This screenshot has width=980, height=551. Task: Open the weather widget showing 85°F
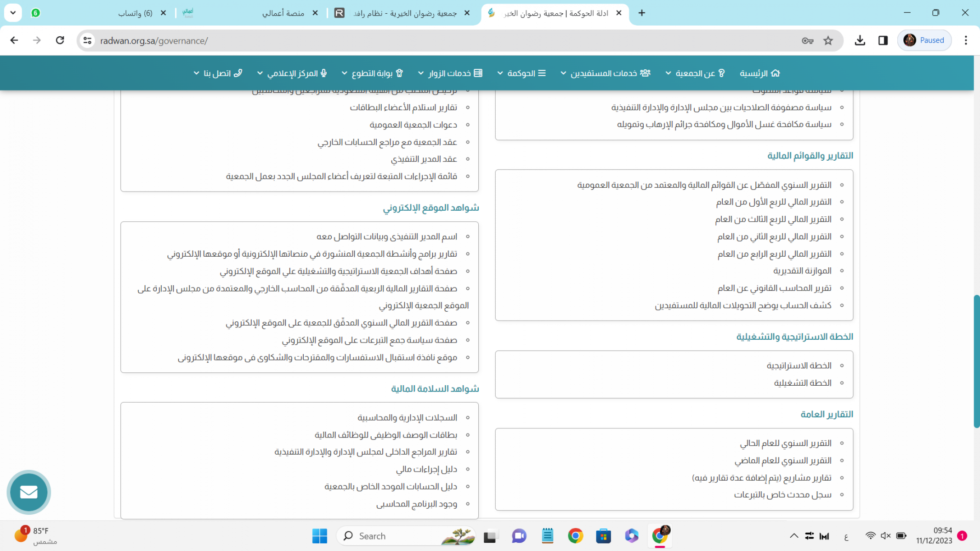pyautogui.click(x=35, y=536)
